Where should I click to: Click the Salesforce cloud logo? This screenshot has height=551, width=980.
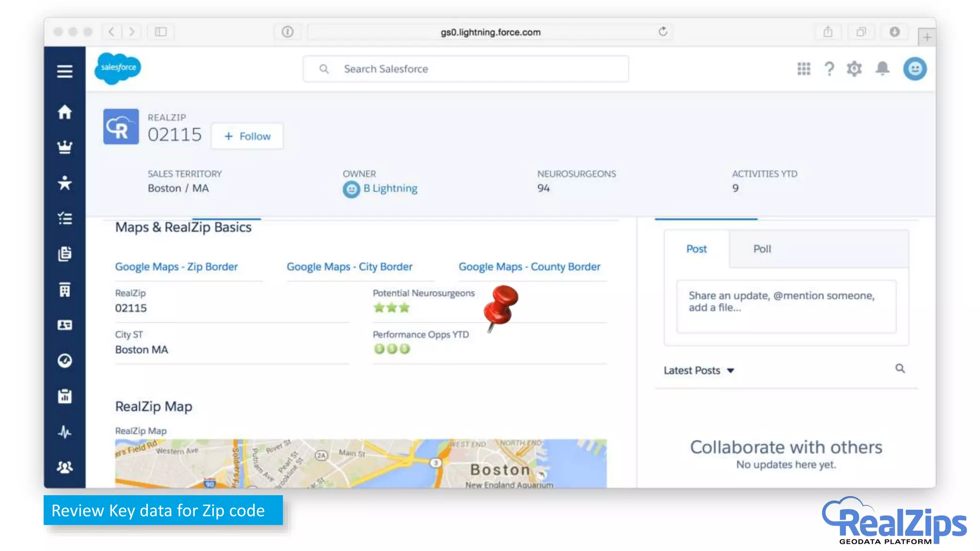coord(118,68)
